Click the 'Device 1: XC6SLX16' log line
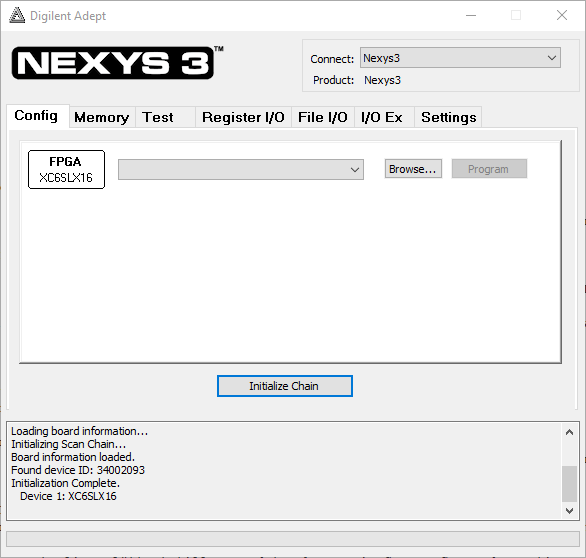Viewport: 586px width, 558px height. tap(68, 496)
